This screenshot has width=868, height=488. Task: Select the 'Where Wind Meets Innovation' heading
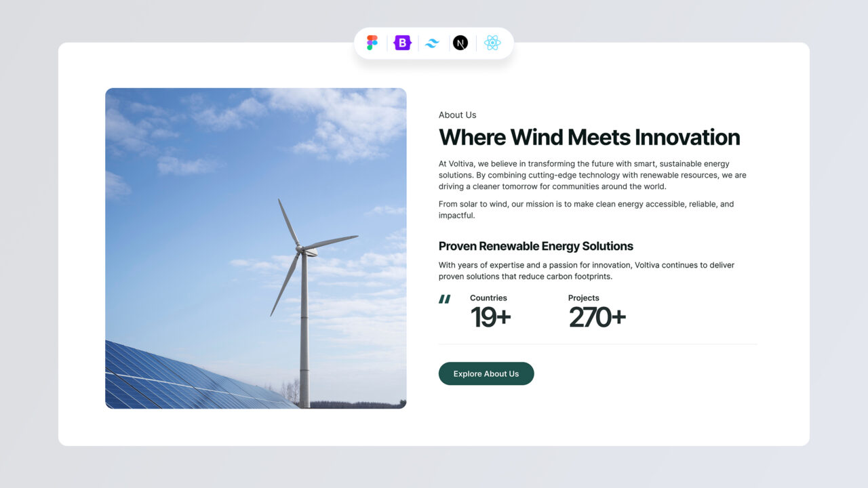pyautogui.click(x=589, y=138)
